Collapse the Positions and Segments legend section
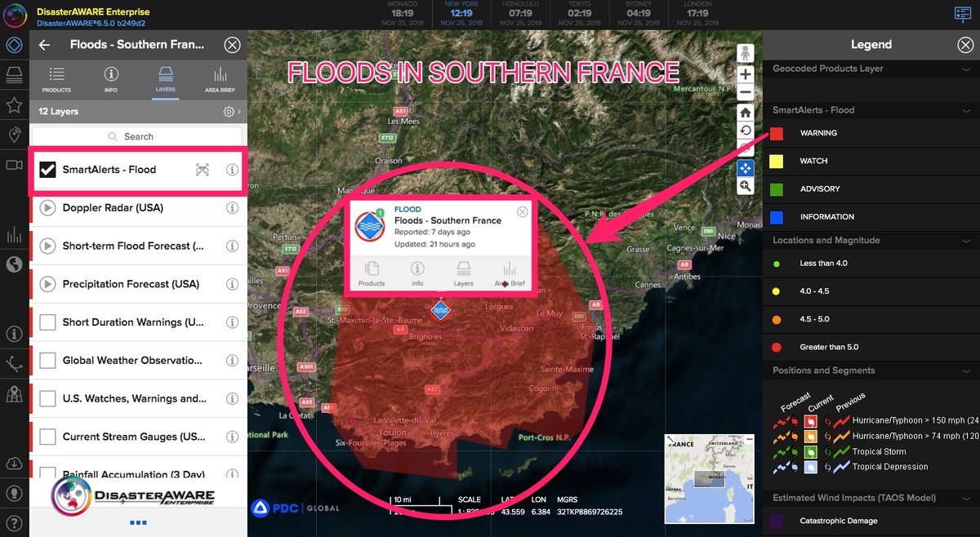 point(967,371)
